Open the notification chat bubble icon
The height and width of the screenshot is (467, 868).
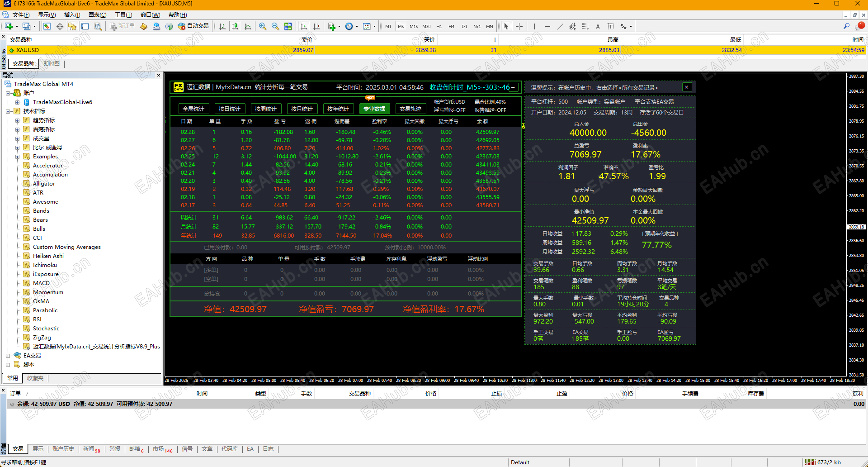pyautogui.click(x=860, y=26)
